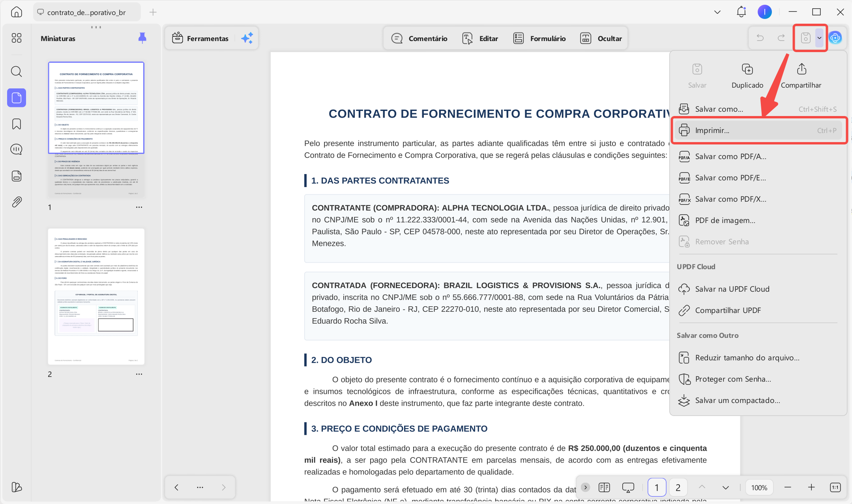Select the contrato_de...porativo_br tab
Screen dimensions: 852x504
click(86, 12)
